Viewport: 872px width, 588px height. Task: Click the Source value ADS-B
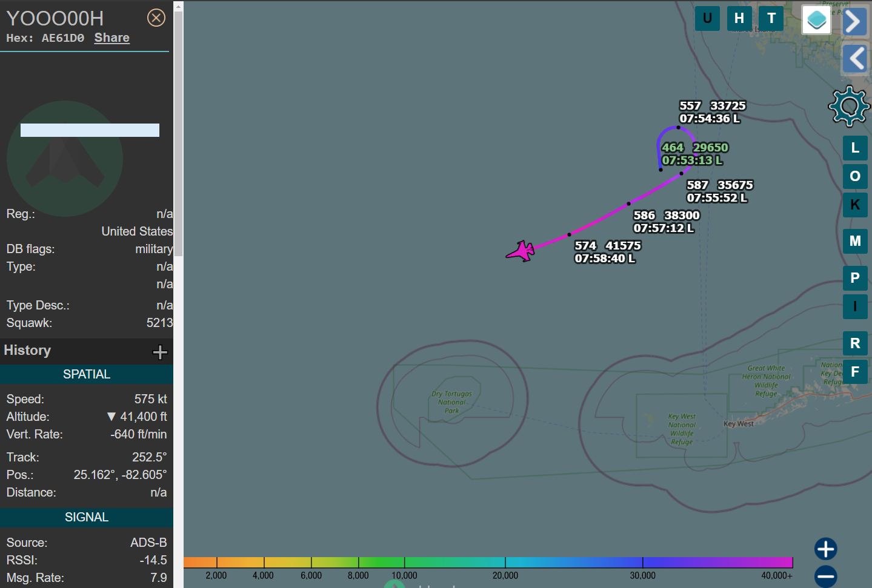(x=148, y=543)
